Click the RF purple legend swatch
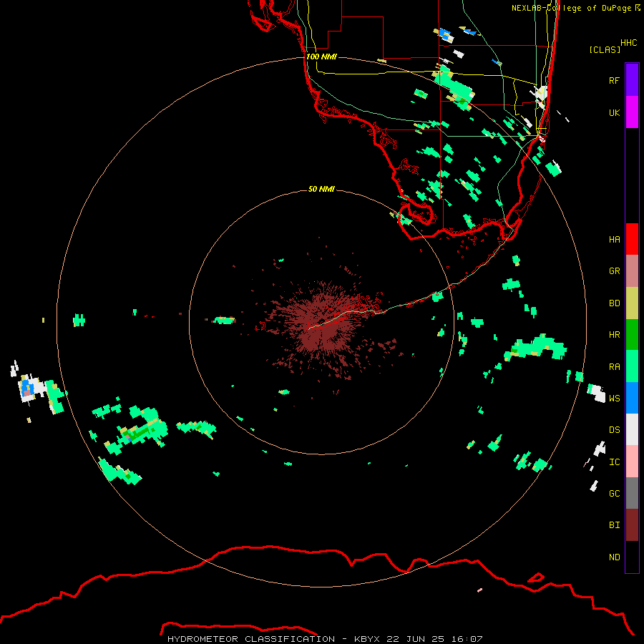 point(632,80)
